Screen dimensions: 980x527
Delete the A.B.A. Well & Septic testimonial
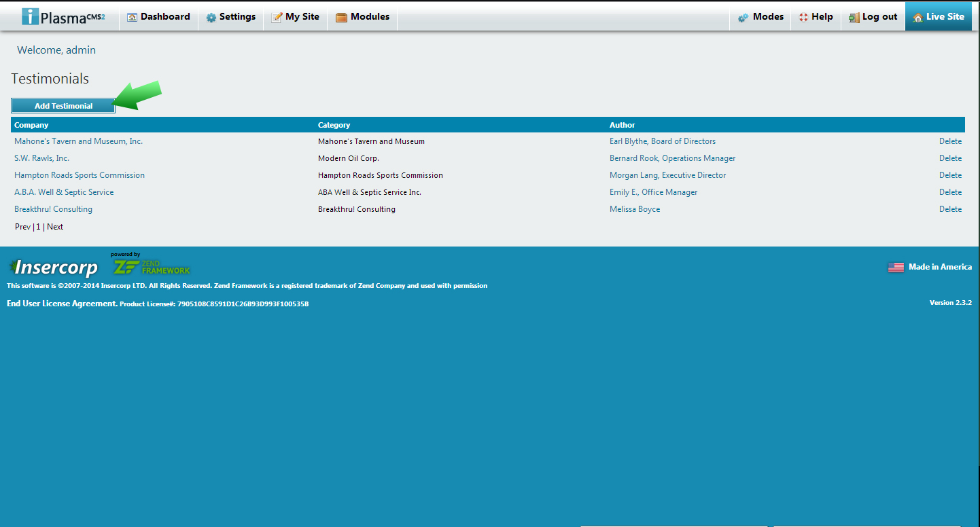950,192
